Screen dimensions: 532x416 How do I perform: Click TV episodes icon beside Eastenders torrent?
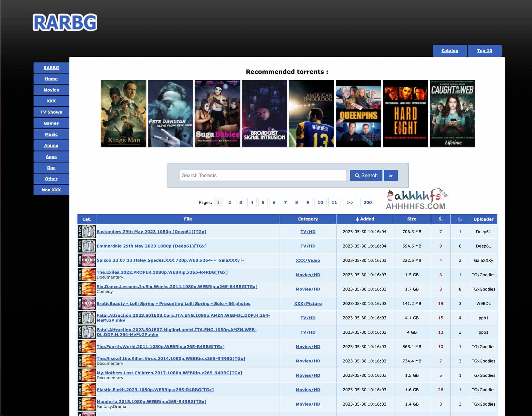tap(87, 232)
